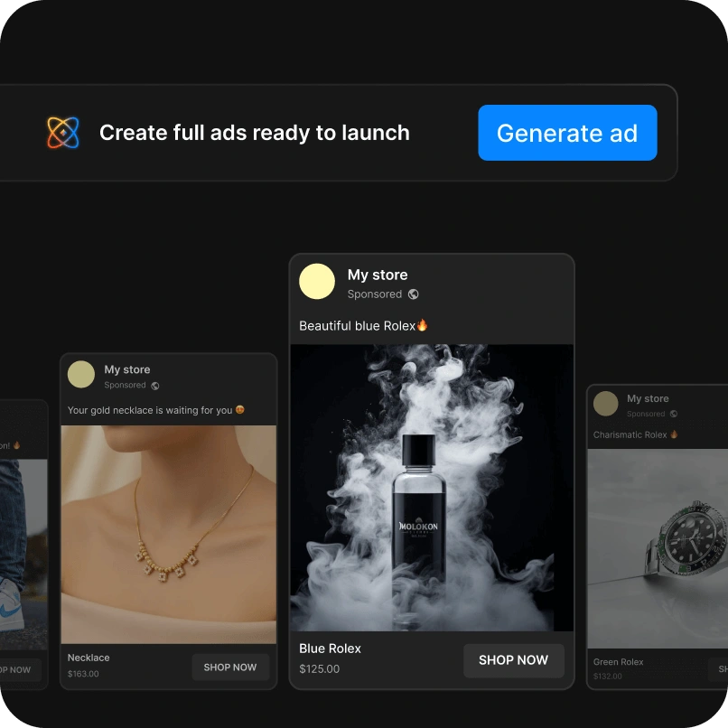Click the Create full ads ready to launch text
Screen dimensions: 728x728
click(x=254, y=133)
